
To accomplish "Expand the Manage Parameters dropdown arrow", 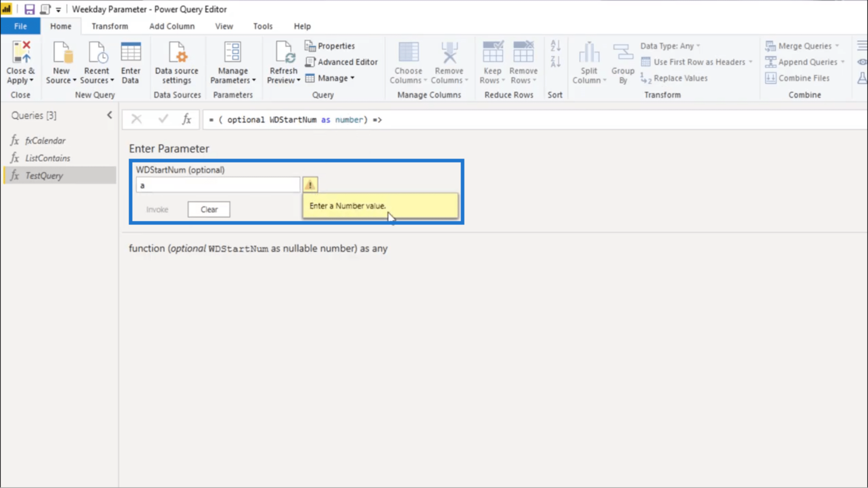I will 254,81.
